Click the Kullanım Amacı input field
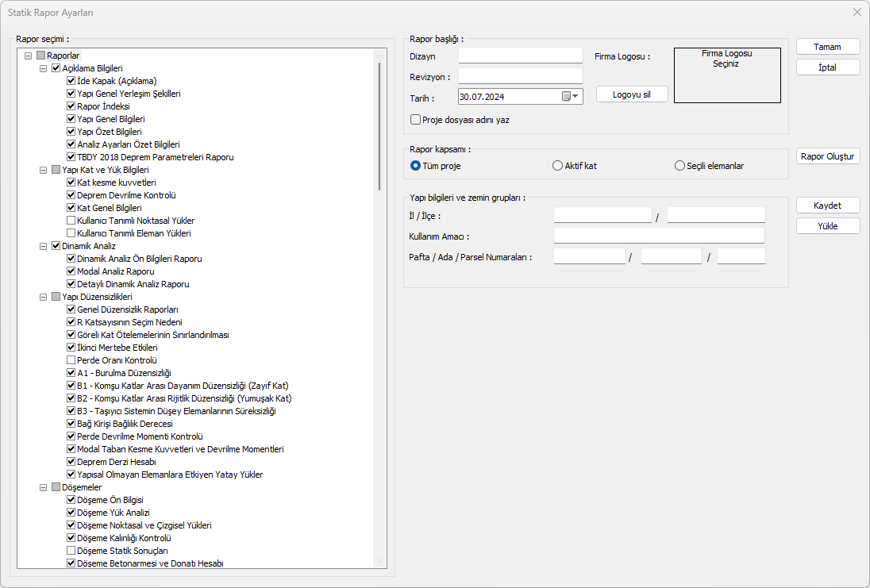Screen dimensions: 870x588 tap(659, 236)
